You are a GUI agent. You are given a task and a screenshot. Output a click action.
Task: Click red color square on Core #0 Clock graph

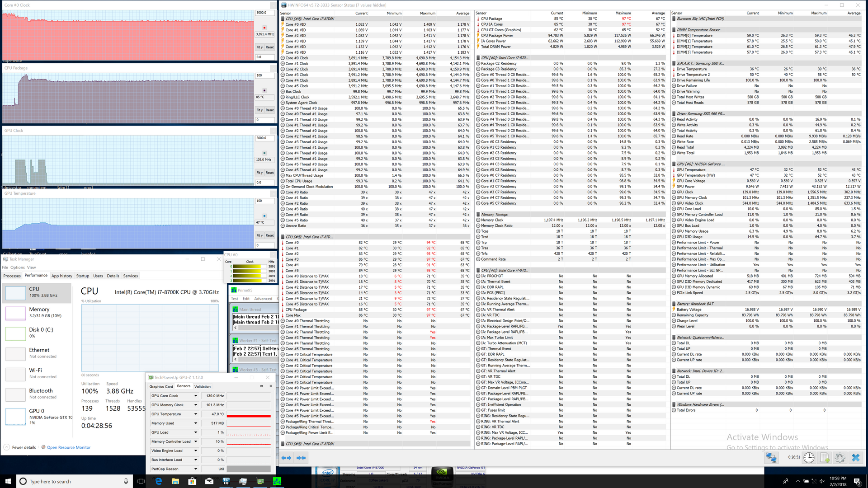pyautogui.click(x=264, y=28)
